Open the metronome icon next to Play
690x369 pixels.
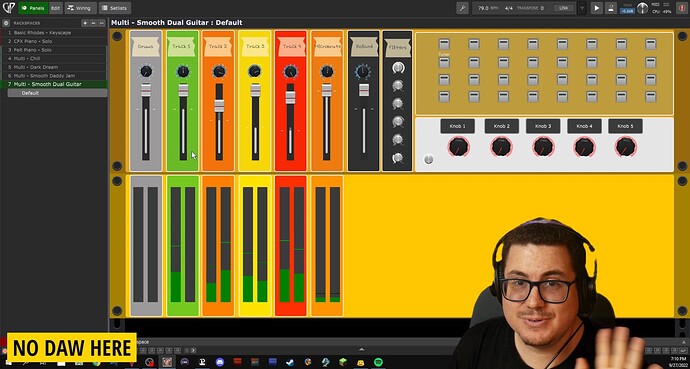(x=611, y=8)
